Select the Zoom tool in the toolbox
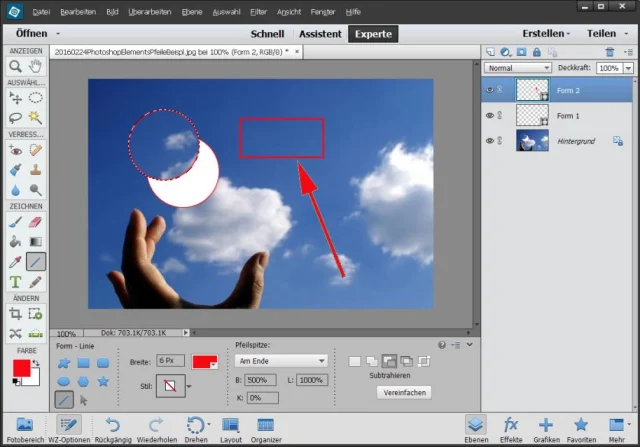 pyautogui.click(x=14, y=67)
